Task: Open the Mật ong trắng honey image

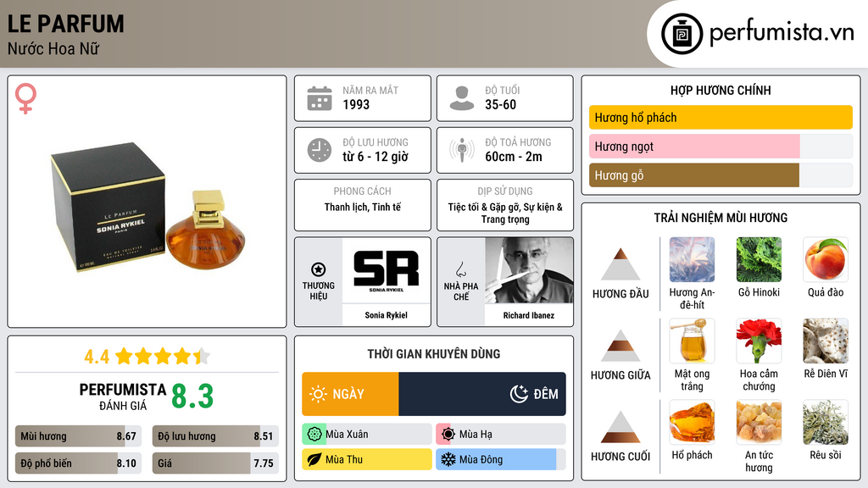Action: [692, 341]
